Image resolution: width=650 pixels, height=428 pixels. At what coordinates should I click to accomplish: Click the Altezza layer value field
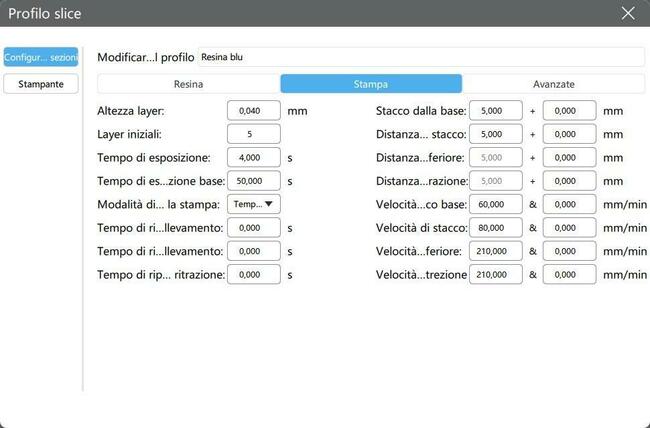click(254, 110)
